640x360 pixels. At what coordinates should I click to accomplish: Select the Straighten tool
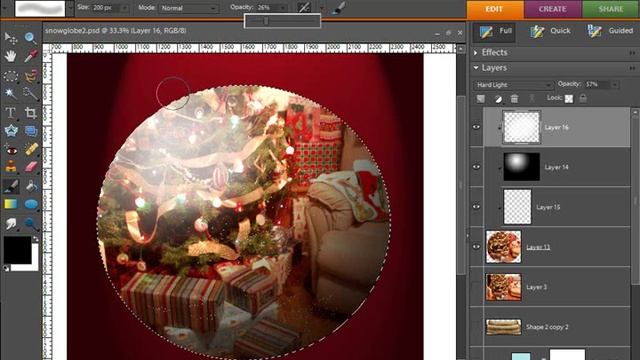pyautogui.click(x=31, y=131)
